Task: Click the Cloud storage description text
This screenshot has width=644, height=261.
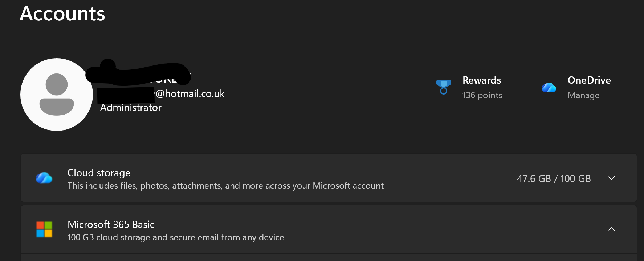Action: click(225, 186)
